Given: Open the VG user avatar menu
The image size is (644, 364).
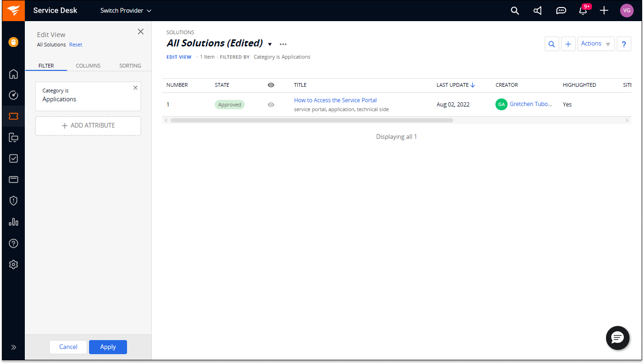Looking at the screenshot, I should pos(627,10).
